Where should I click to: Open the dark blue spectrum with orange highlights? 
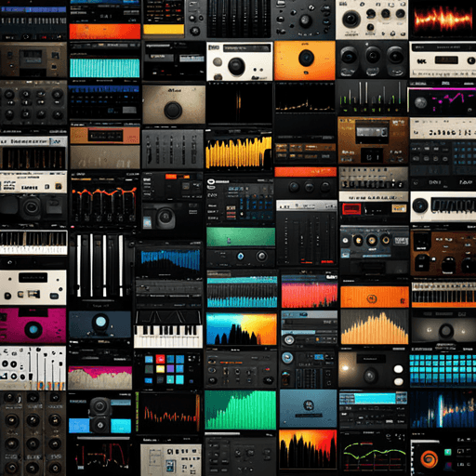(x=443, y=410)
